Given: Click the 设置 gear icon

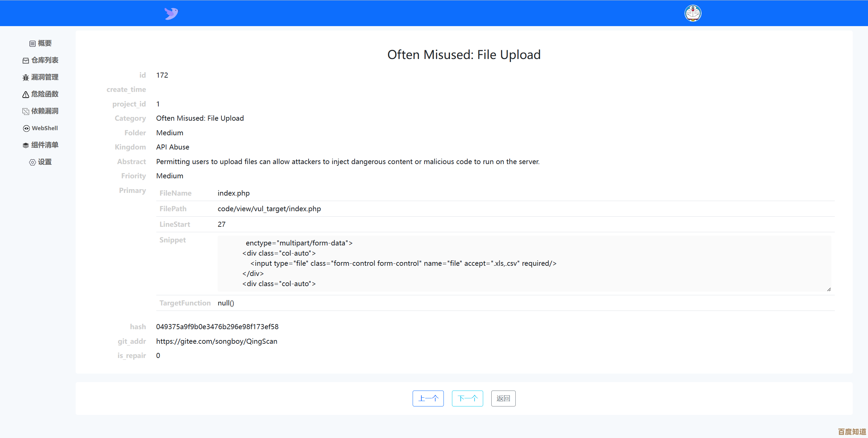Looking at the screenshot, I should pos(33,162).
